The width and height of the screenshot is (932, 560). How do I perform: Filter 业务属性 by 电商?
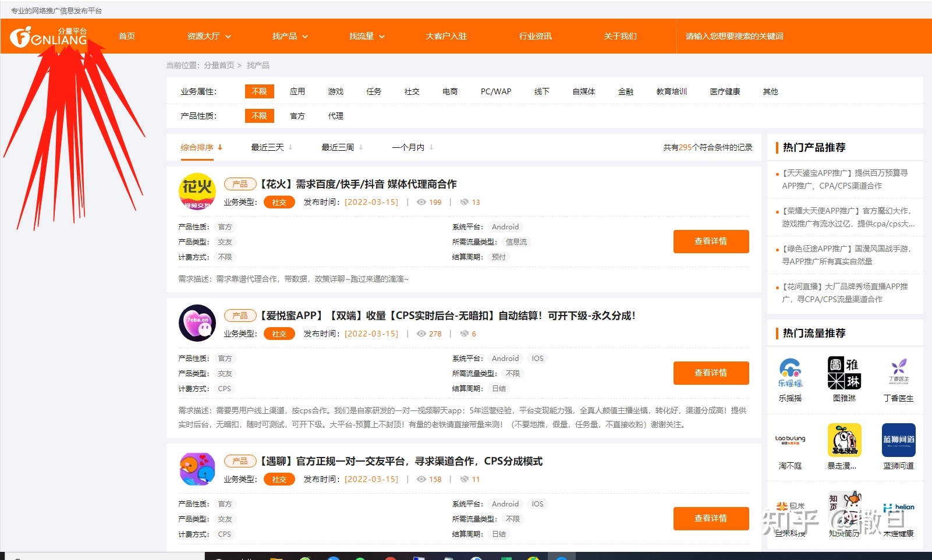450,91
